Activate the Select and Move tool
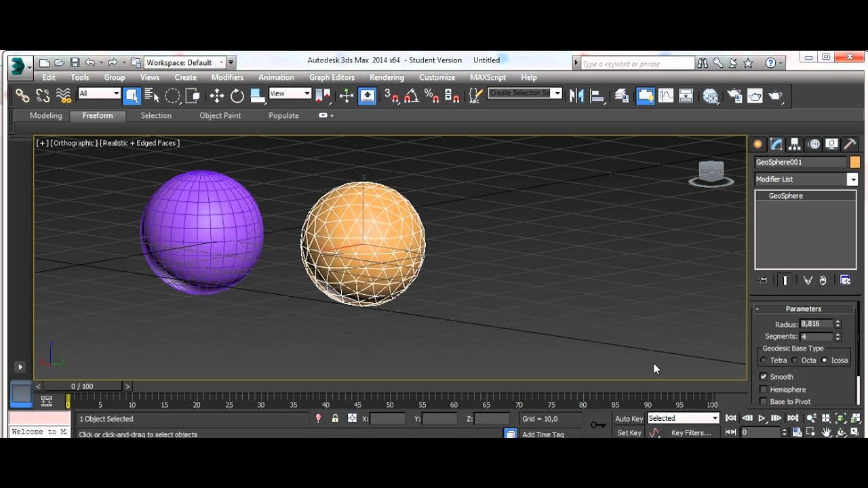868x488 pixels. pos(217,96)
